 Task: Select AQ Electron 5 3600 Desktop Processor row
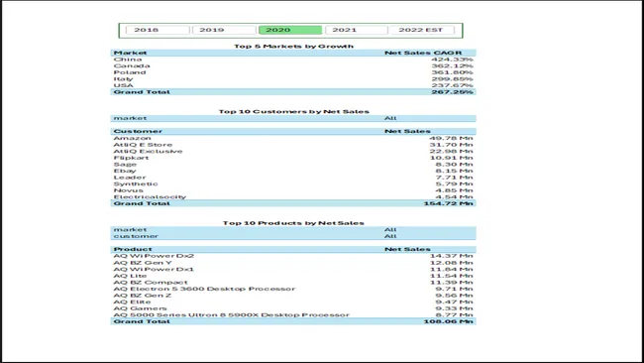coord(293,289)
